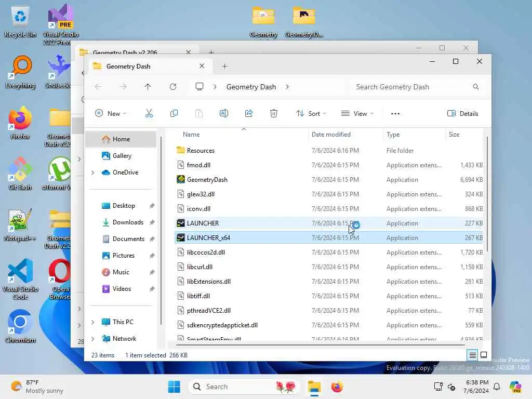Click the Copy icon in toolbar
The height and width of the screenshot is (399, 532).
tap(174, 113)
